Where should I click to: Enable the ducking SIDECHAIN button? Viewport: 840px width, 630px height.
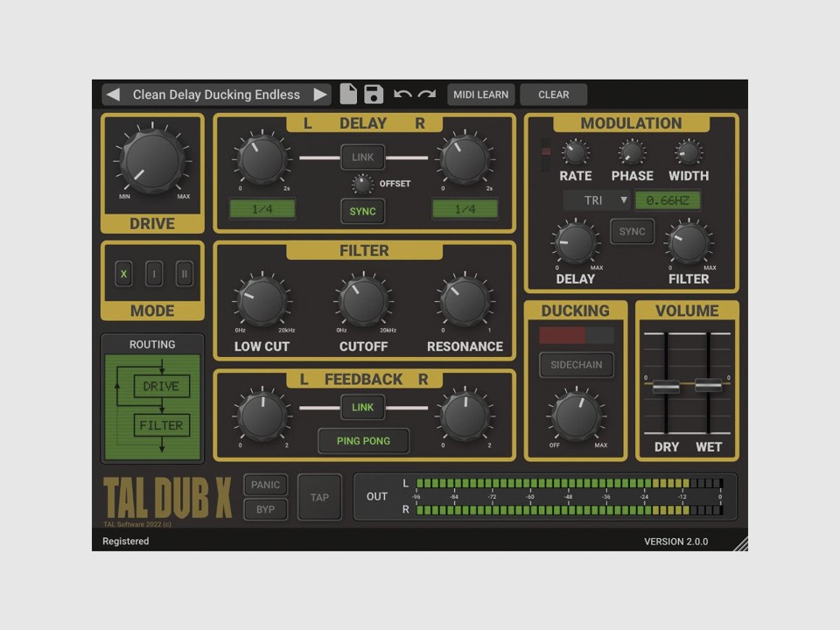click(577, 365)
